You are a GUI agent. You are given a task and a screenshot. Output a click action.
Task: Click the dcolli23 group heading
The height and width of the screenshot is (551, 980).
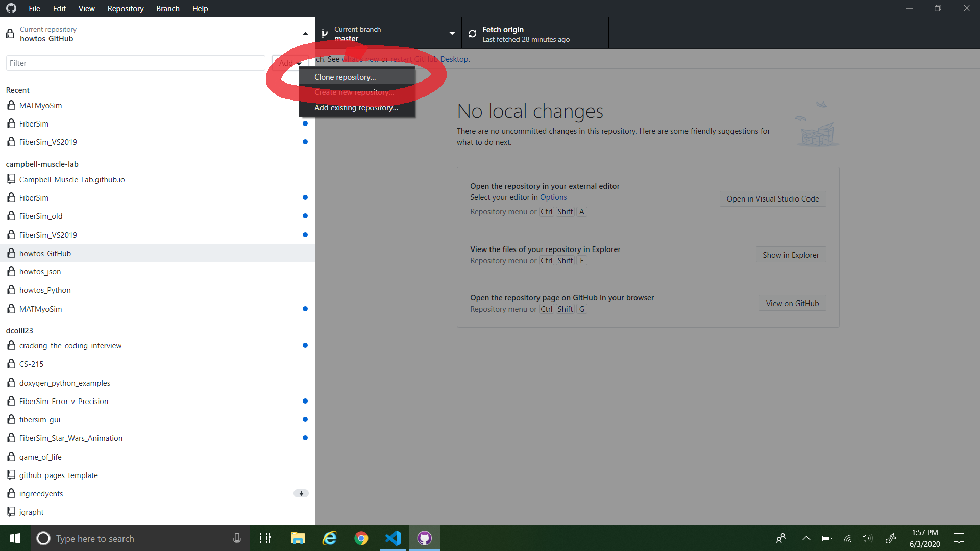(19, 330)
